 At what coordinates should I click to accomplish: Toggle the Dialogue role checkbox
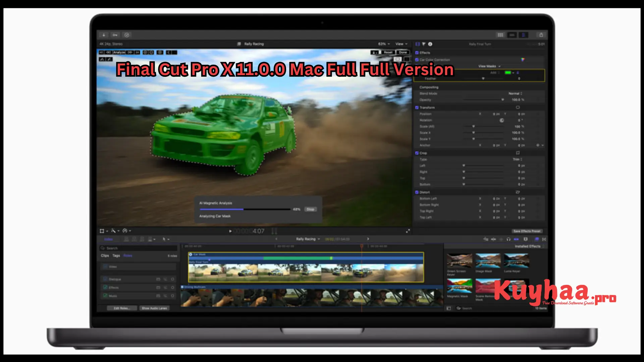tap(105, 279)
